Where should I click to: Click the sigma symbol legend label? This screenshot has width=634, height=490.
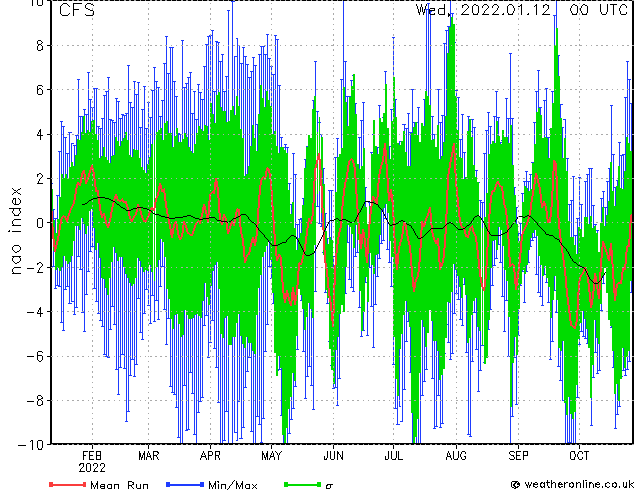tap(329, 485)
